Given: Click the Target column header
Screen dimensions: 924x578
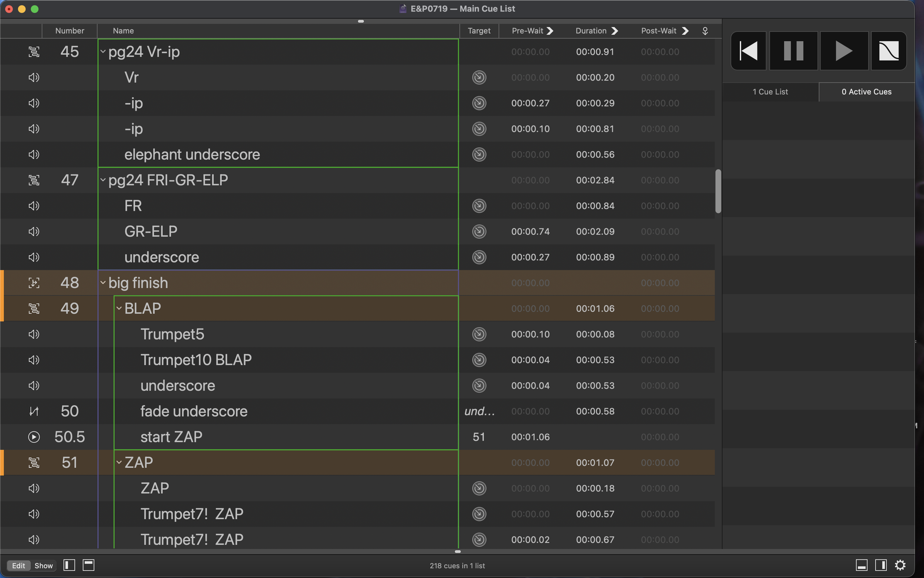Looking at the screenshot, I should click(x=479, y=31).
